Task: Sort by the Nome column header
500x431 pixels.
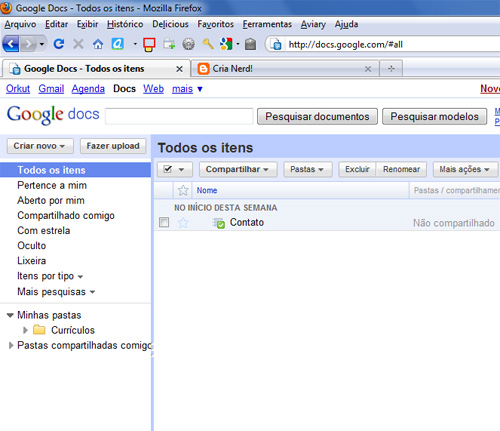Action: point(207,190)
